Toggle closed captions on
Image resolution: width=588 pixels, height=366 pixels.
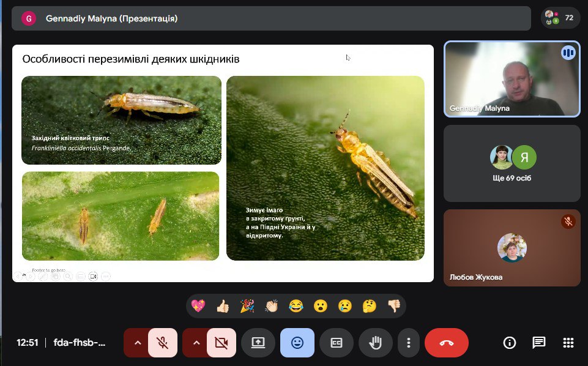pos(336,343)
